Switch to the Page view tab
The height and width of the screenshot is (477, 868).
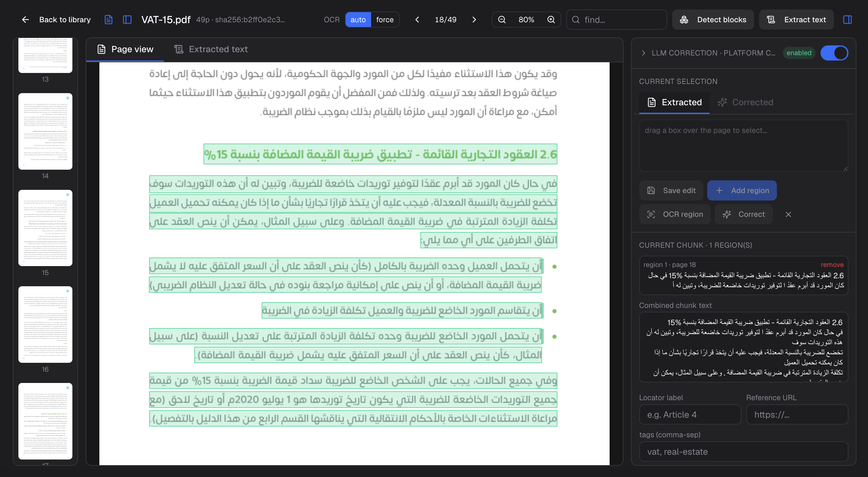coord(125,49)
